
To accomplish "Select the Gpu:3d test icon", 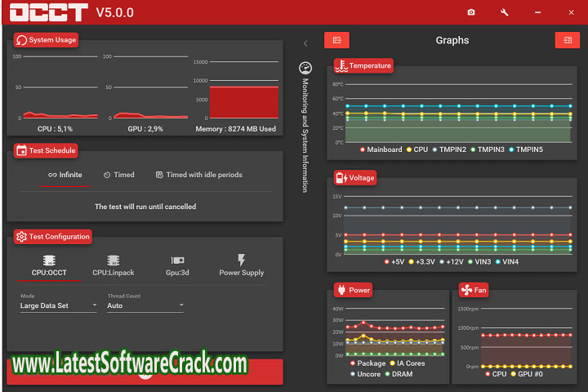I will (176, 265).
